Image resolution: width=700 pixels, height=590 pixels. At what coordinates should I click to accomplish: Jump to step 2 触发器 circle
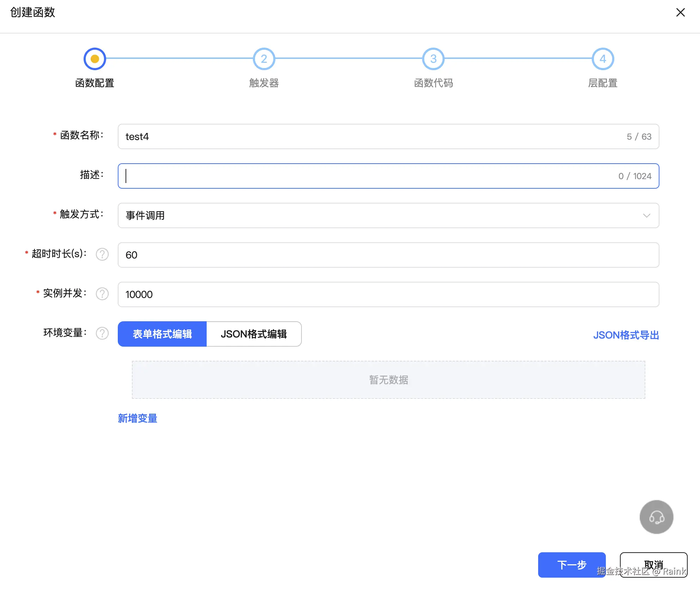point(264,59)
